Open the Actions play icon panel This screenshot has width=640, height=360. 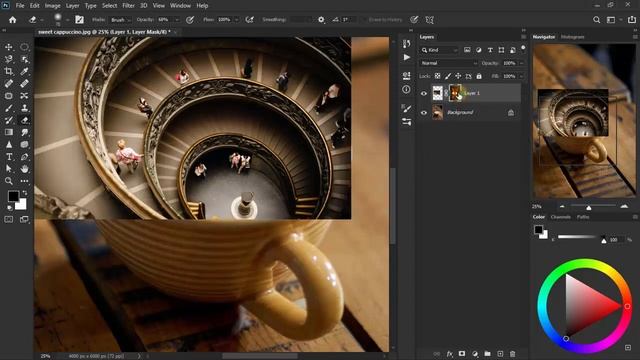click(x=407, y=57)
